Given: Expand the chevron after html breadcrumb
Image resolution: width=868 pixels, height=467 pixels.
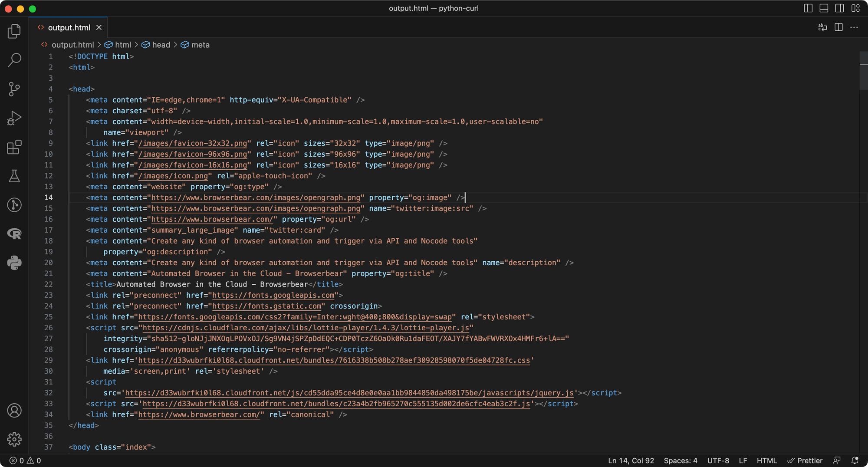Looking at the screenshot, I should point(136,45).
